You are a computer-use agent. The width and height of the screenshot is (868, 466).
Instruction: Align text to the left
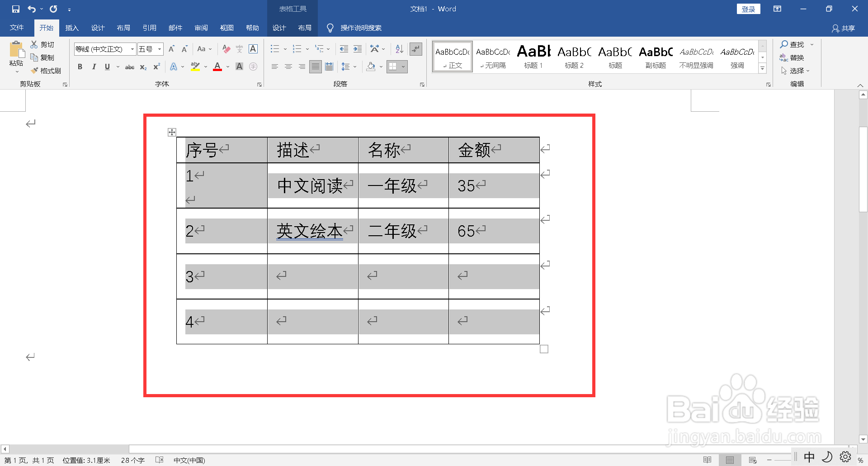275,67
